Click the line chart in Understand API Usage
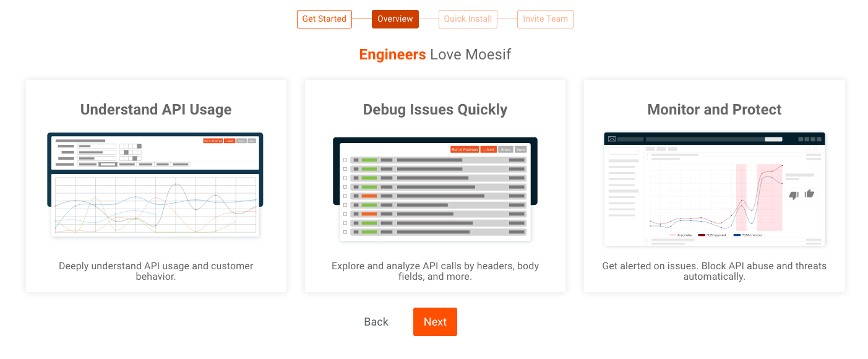Image resolution: width=868 pixels, height=359 pixels. tap(155, 205)
